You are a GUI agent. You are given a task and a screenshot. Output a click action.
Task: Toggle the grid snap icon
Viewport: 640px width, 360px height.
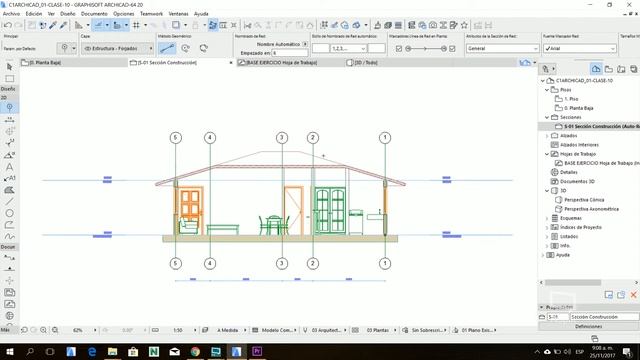[x=136, y=25]
